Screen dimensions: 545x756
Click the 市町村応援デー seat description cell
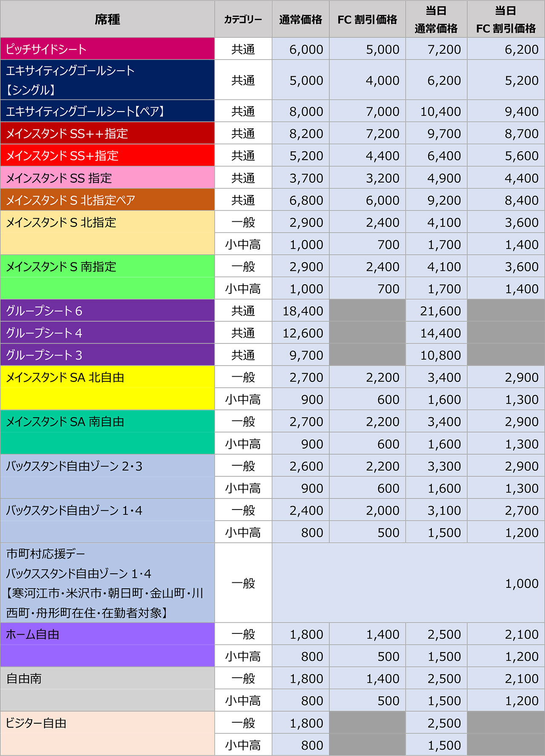(107, 583)
